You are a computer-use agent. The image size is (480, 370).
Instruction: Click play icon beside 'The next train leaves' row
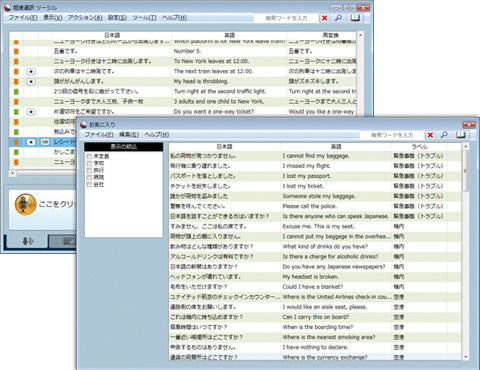[x=31, y=72]
